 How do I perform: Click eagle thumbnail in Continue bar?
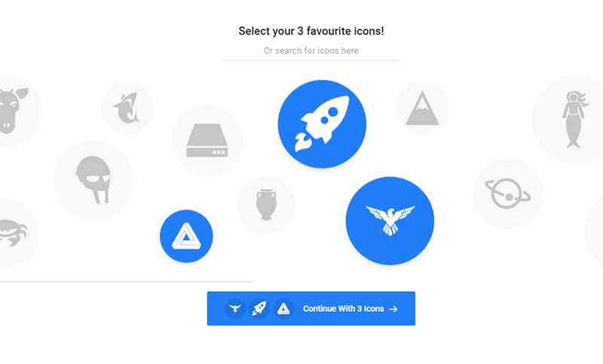[235, 308]
